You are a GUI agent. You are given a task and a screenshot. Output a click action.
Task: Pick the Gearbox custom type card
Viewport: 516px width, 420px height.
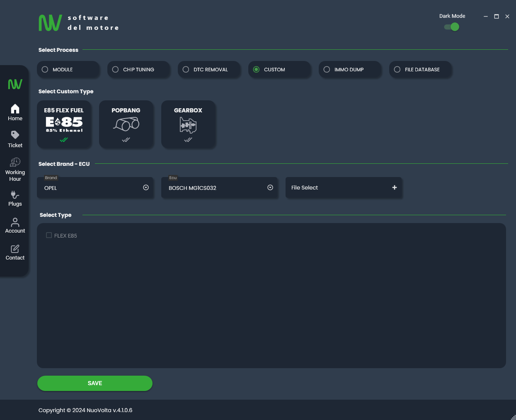pos(188,124)
